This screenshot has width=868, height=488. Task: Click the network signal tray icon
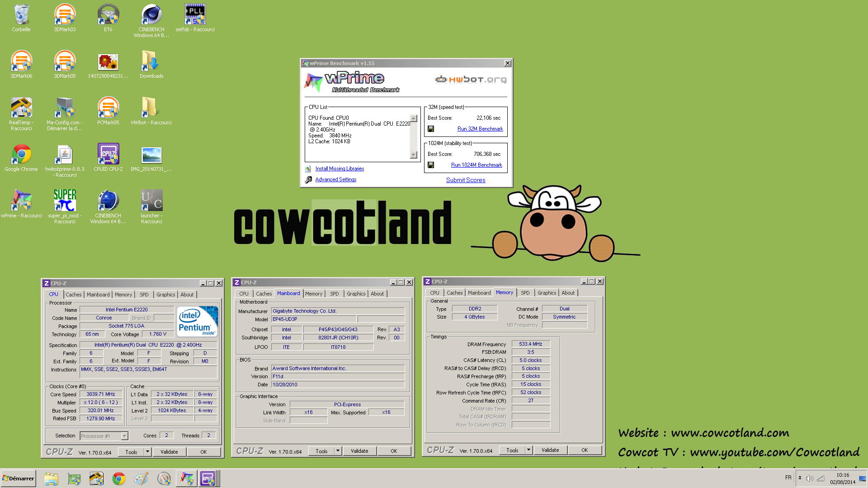click(x=821, y=479)
